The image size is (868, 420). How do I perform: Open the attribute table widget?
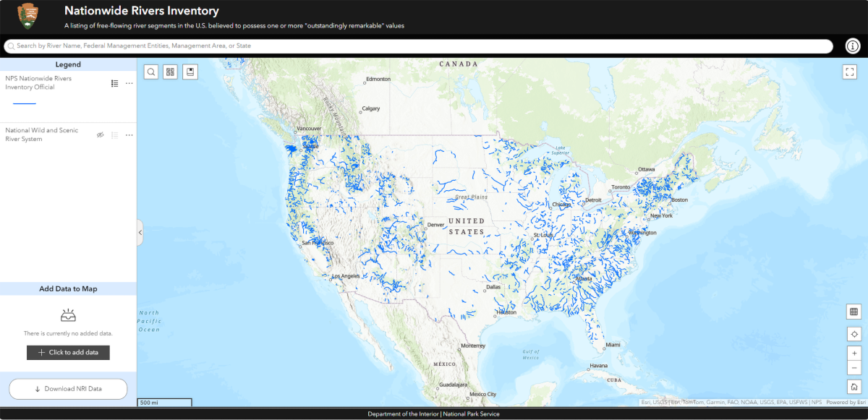click(854, 312)
